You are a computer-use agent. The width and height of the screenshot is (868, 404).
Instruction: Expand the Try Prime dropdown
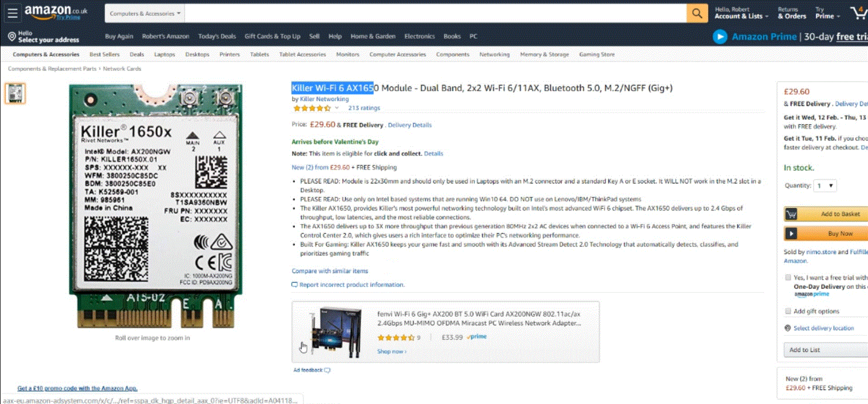[x=827, y=13]
